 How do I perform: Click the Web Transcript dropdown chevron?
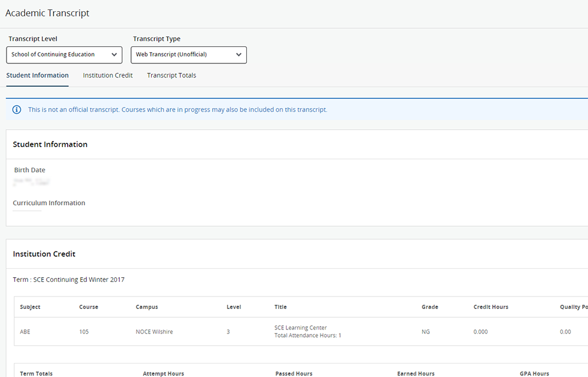(239, 55)
